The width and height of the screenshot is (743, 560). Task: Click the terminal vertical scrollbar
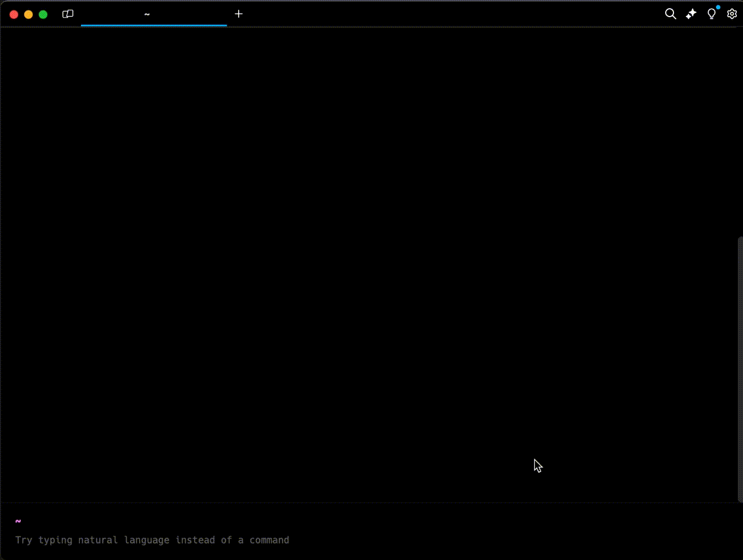pos(740,369)
